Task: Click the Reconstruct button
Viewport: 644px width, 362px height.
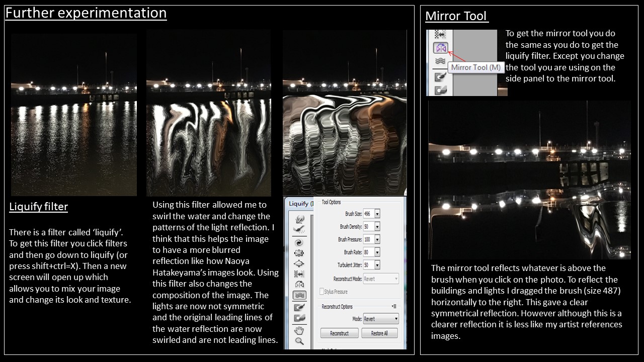Action: pyautogui.click(x=339, y=333)
